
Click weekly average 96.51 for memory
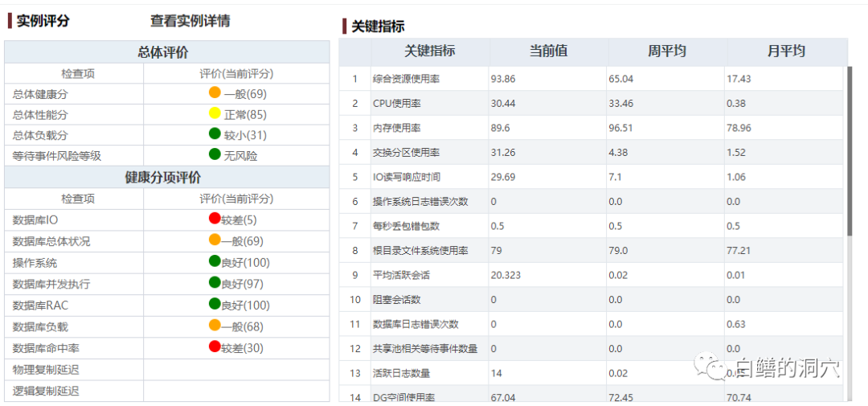[x=620, y=128]
